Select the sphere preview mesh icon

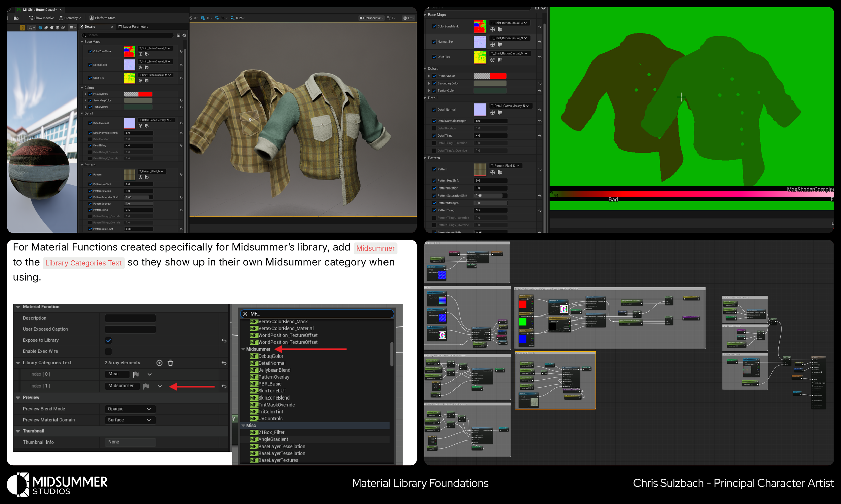tap(40, 28)
